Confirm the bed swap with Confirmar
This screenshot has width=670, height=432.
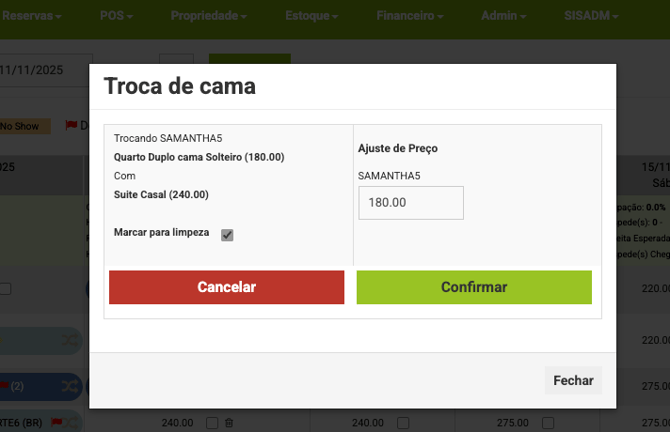coord(474,287)
